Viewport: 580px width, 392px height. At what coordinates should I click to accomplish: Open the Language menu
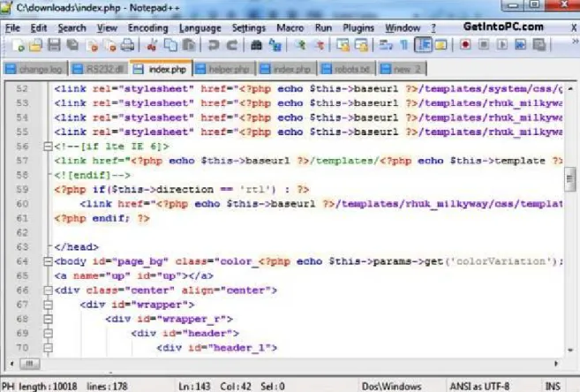pos(200,28)
